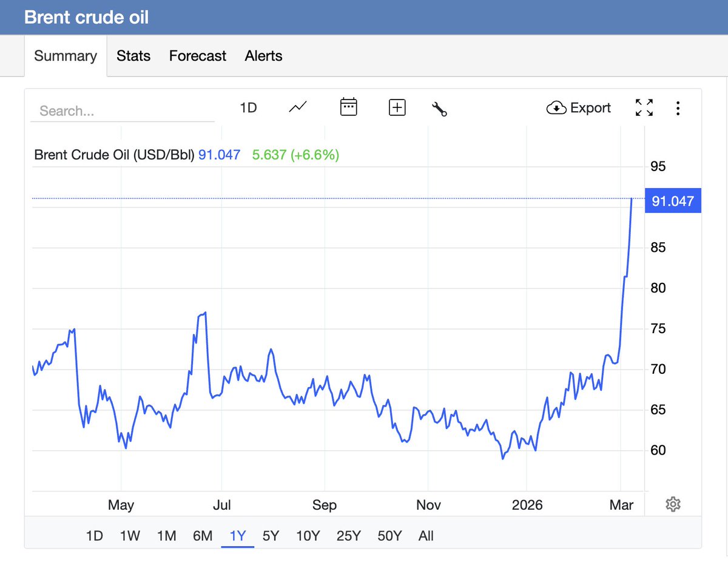Viewport: 728px width, 565px height.
Task: Click the cloud download Export icon
Action: point(556,108)
